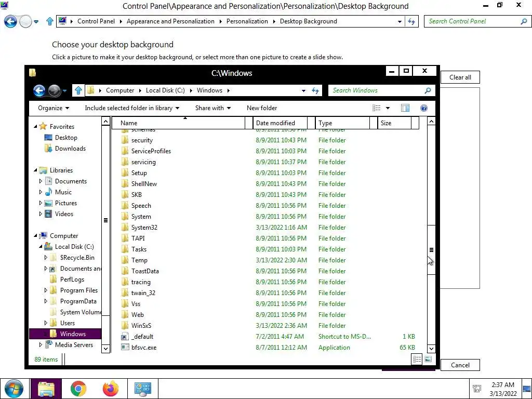Open the view options dropdown arrow
This screenshot has width=532, height=399.
[388, 108]
